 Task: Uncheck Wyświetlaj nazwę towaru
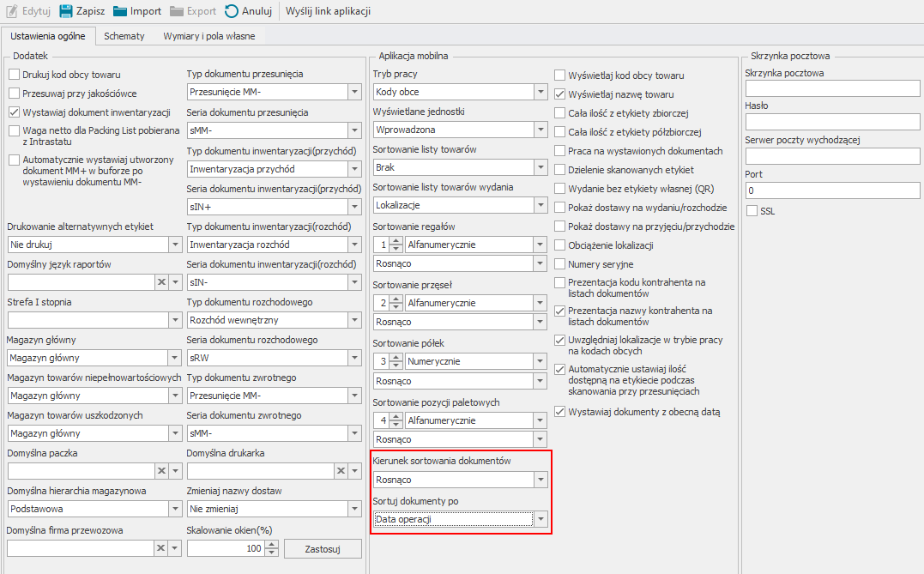tap(560, 94)
